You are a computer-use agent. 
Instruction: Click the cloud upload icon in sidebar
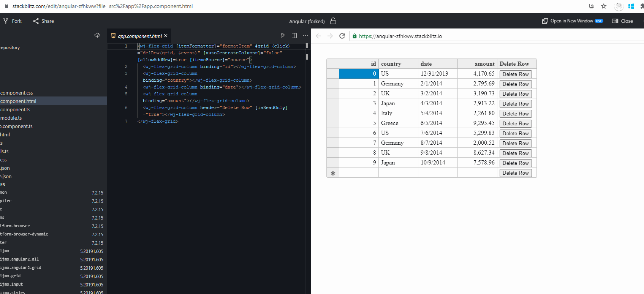coord(97,35)
